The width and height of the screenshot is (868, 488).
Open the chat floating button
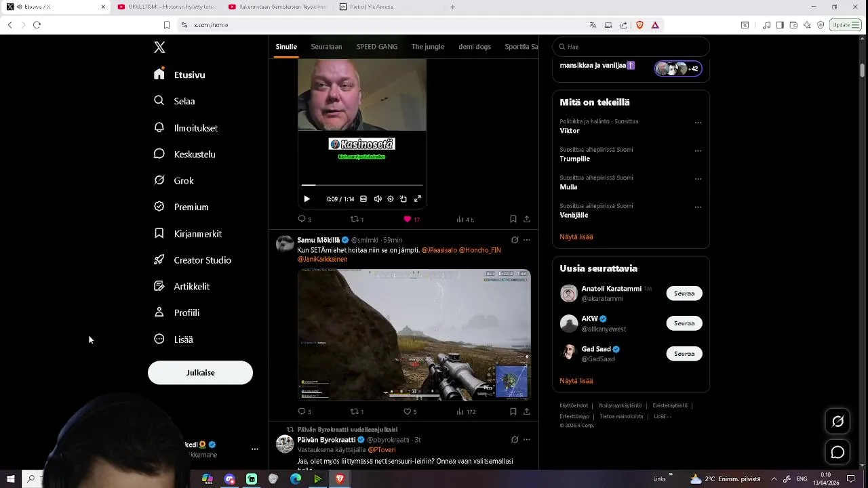pos(837,452)
